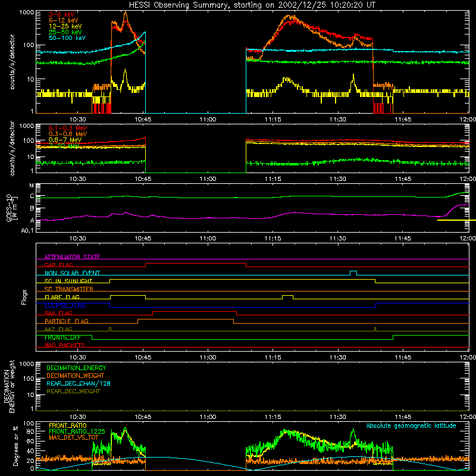Click the BAD_PACKETS flag label
This screenshot has height=476, width=476.
point(65,345)
